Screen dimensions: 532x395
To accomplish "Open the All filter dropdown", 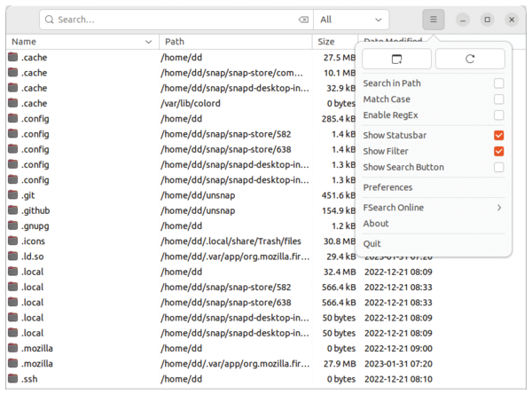I will [352, 20].
